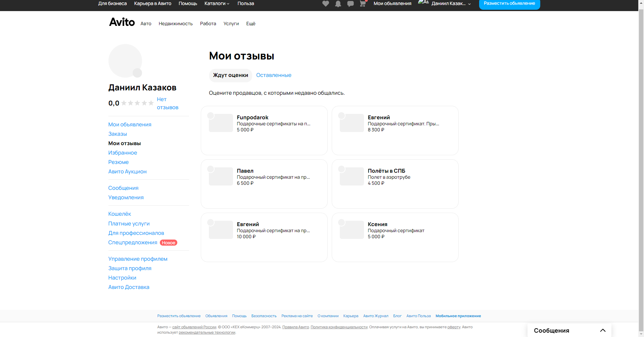Click the Funpodarok item thumbnail
This screenshot has width=644, height=337.
(x=221, y=123)
